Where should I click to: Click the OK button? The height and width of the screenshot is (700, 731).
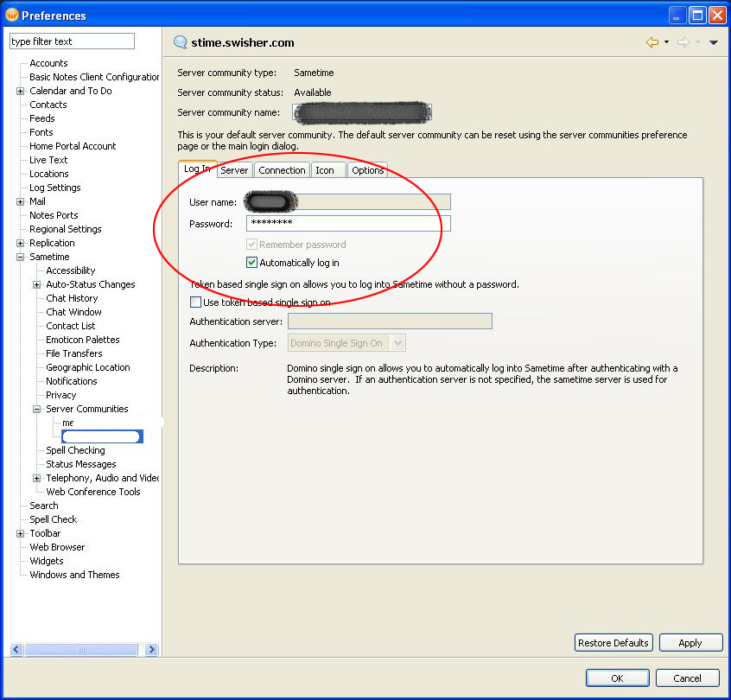(617, 678)
